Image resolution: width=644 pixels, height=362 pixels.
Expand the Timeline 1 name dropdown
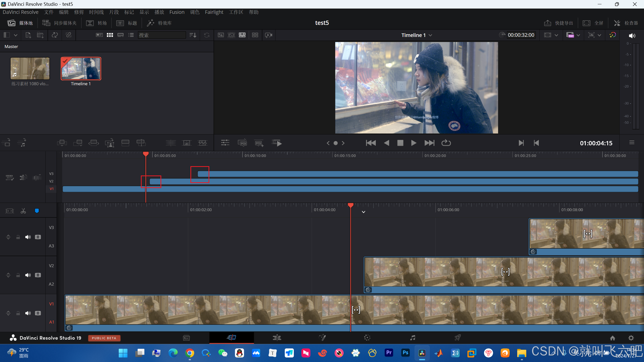tap(430, 35)
